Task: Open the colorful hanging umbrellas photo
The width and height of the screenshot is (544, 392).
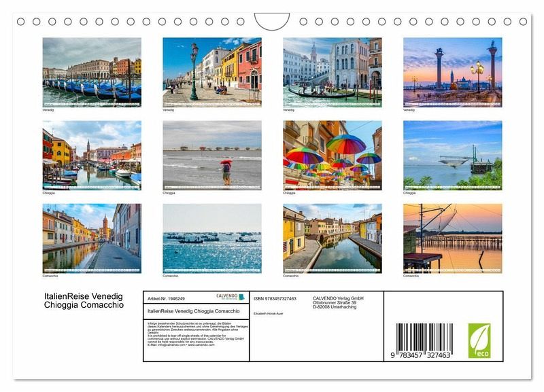Action: coord(332,155)
